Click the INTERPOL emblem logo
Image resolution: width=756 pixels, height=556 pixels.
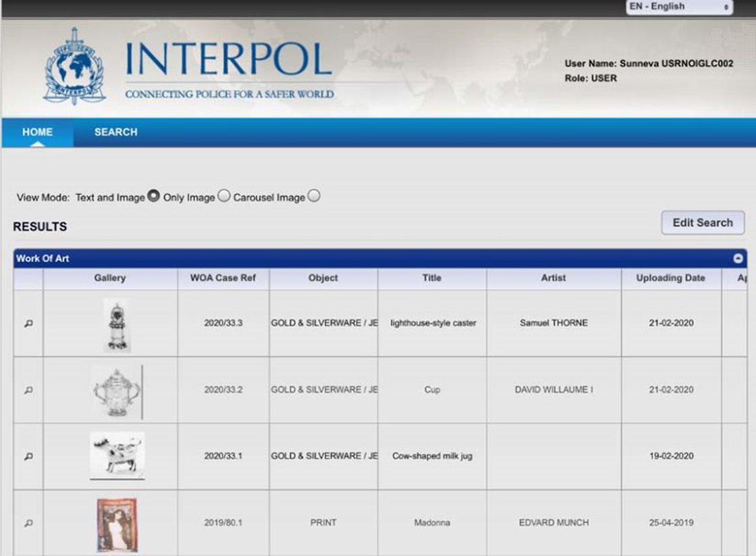74,66
